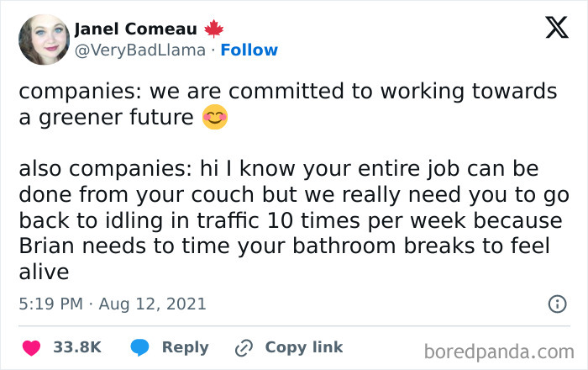Like the tweet with the heart icon
The width and height of the screenshot is (588, 370).
[33, 347]
